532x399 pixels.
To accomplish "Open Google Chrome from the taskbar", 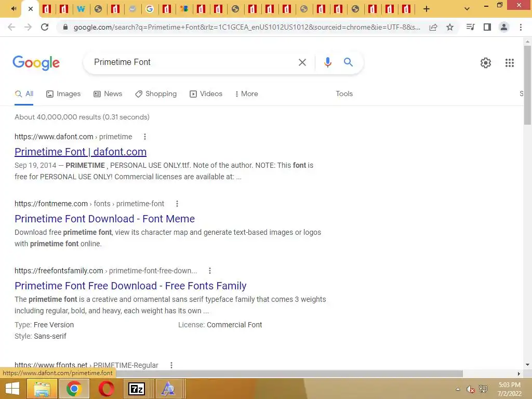I will pyautogui.click(x=74, y=389).
